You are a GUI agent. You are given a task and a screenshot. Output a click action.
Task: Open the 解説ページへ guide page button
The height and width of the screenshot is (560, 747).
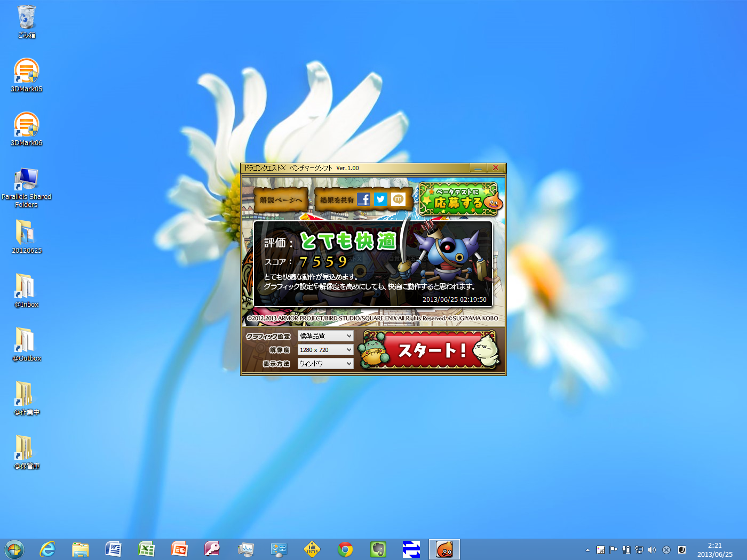(x=281, y=200)
